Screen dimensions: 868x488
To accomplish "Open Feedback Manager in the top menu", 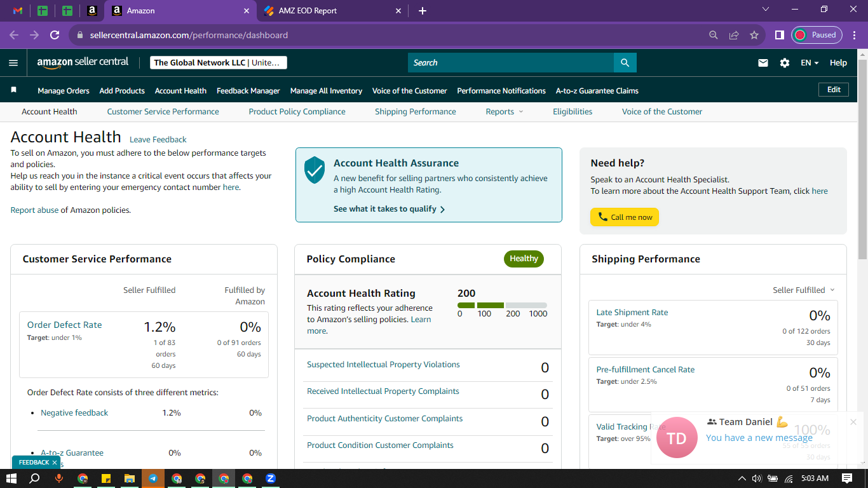I will pos(248,91).
